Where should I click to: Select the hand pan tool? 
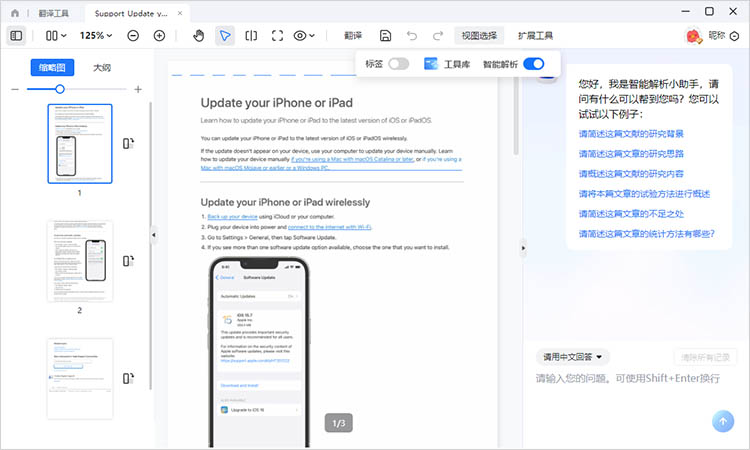point(199,35)
